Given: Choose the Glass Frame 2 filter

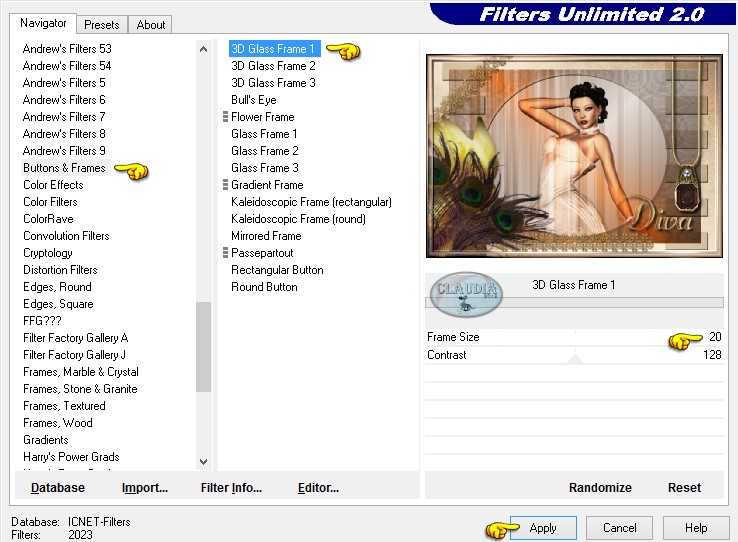Looking at the screenshot, I should tap(265, 151).
